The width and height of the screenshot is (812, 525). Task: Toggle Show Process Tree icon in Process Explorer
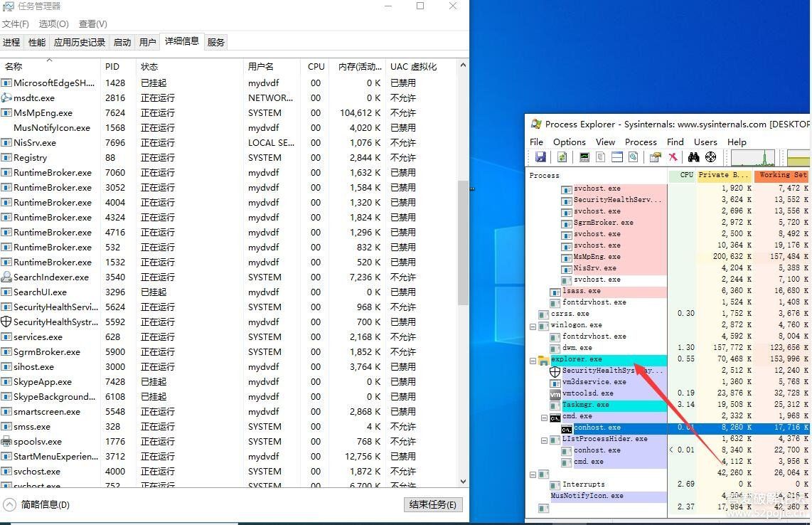pos(601,157)
